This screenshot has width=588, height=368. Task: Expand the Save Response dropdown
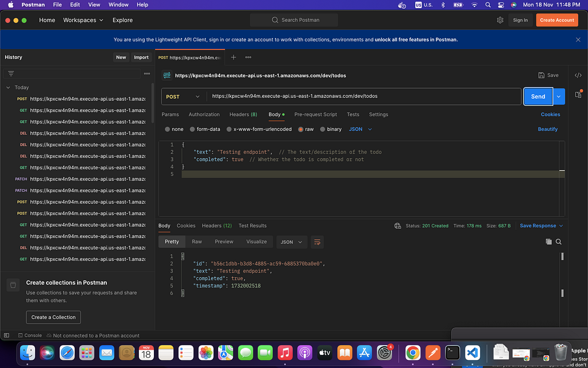click(x=541, y=225)
